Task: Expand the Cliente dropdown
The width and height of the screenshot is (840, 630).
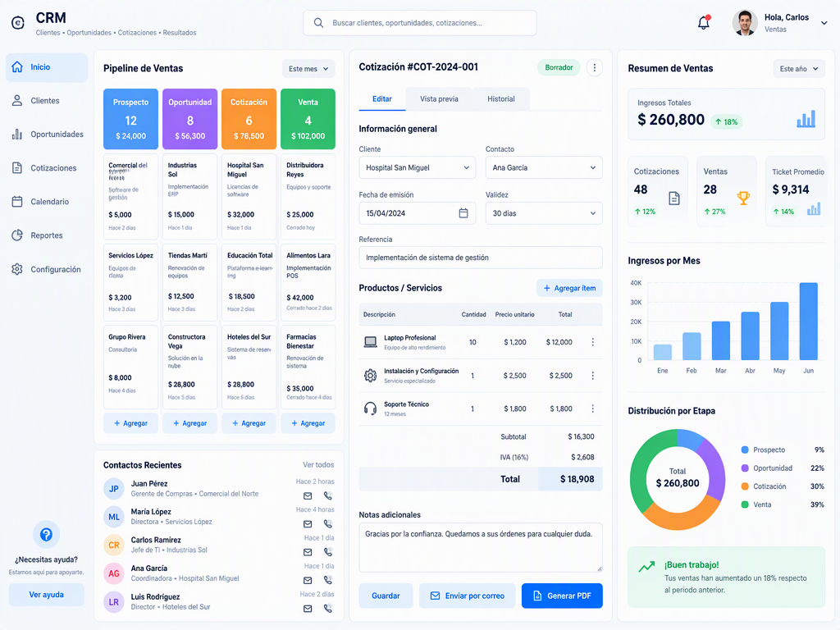Action: tap(418, 167)
